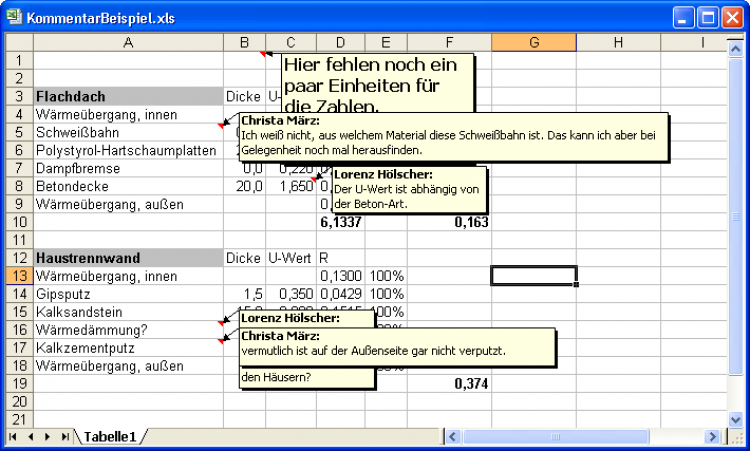The width and height of the screenshot is (750, 451).
Task: Minimize the KommentarBeispiel.xls window
Action: 683,17
